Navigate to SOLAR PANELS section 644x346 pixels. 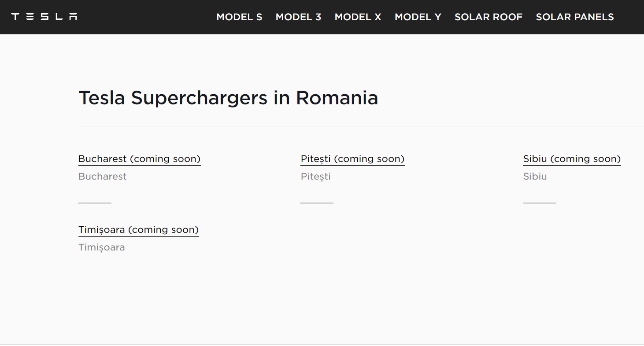pos(574,17)
